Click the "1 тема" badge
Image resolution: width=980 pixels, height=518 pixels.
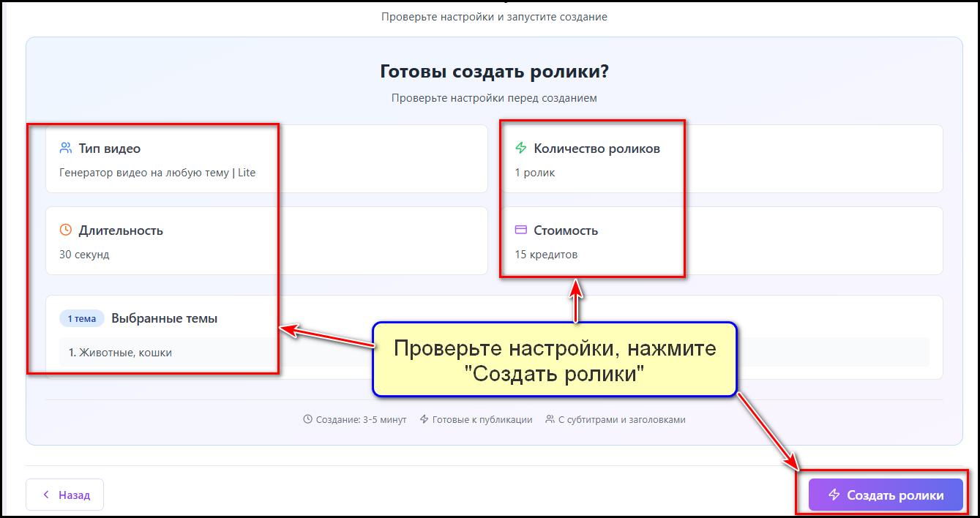(x=81, y=318)
